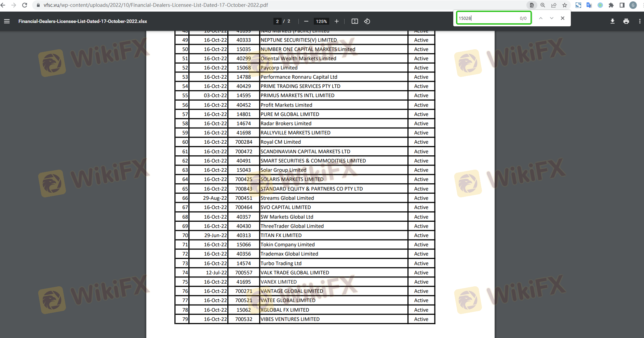Click the fit to page icon
This screenshot has width=644, height=338.
[355, 21]
